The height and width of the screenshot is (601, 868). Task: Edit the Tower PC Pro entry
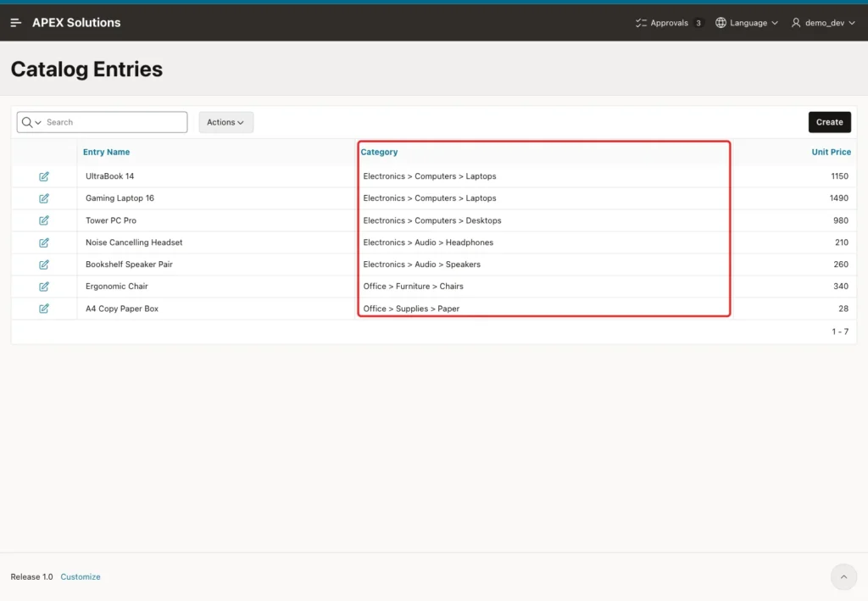tap(44, 220)
